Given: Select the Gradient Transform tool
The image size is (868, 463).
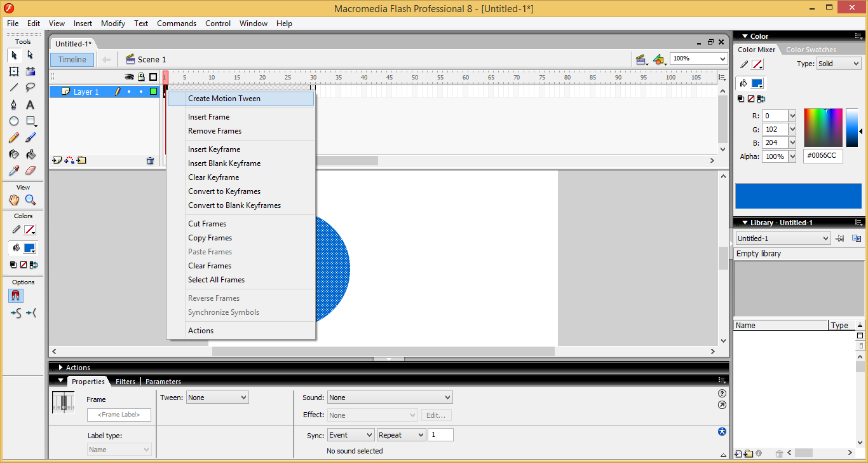Looking at the screenshot, I should pos(30,71).
